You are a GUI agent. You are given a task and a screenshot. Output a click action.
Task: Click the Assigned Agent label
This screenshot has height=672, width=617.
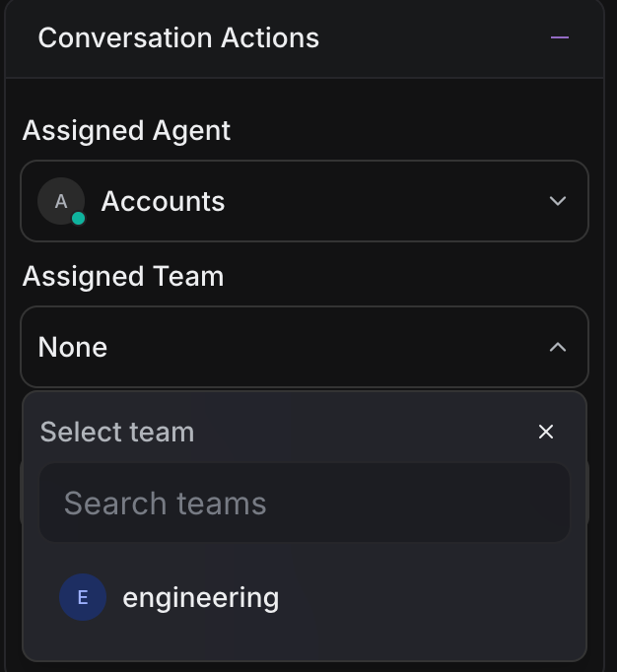126,130
